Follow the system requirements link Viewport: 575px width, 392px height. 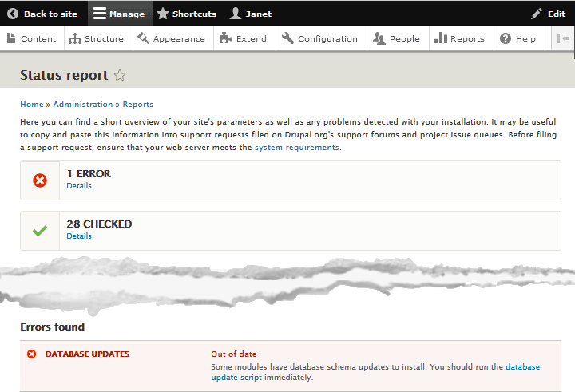(x=297, y=148)
